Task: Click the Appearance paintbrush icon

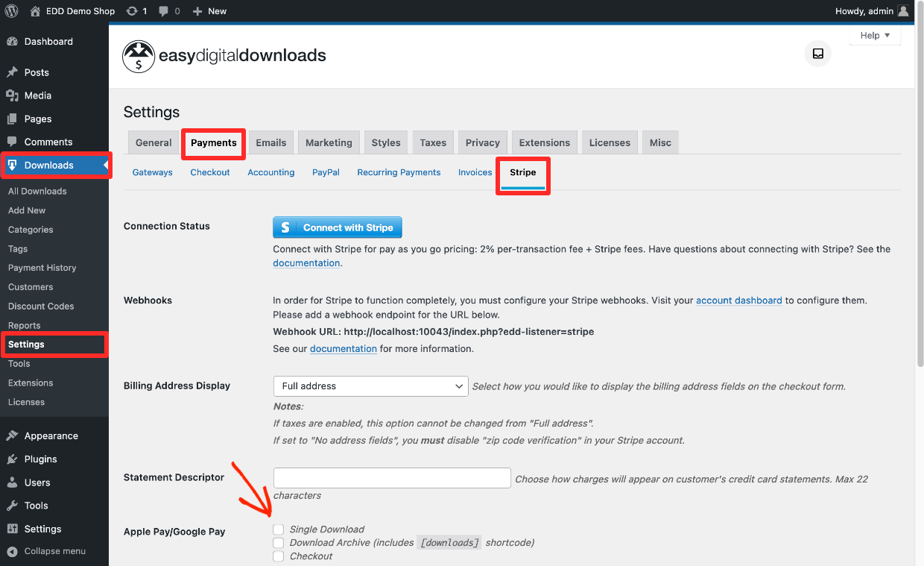Action: coord(12,435)
